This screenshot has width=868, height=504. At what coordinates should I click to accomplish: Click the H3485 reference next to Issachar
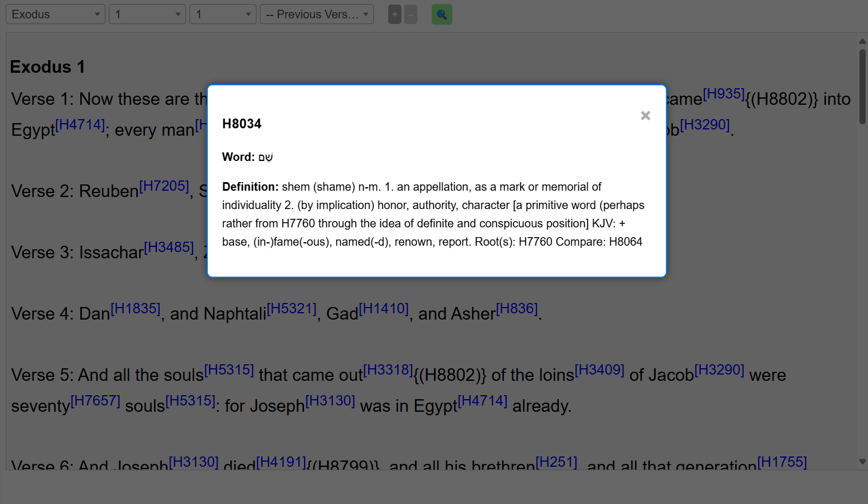(x=169, y=247)
